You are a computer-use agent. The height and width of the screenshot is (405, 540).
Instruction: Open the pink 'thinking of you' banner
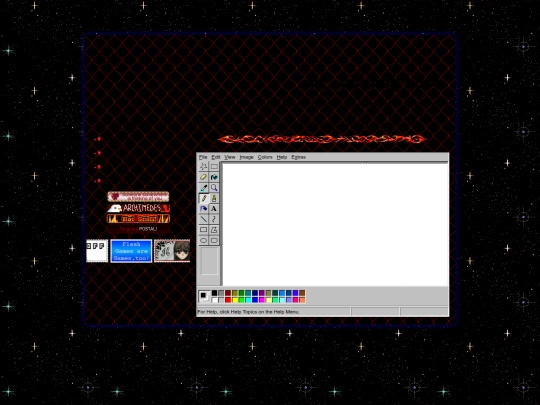[x=138, y=197]
